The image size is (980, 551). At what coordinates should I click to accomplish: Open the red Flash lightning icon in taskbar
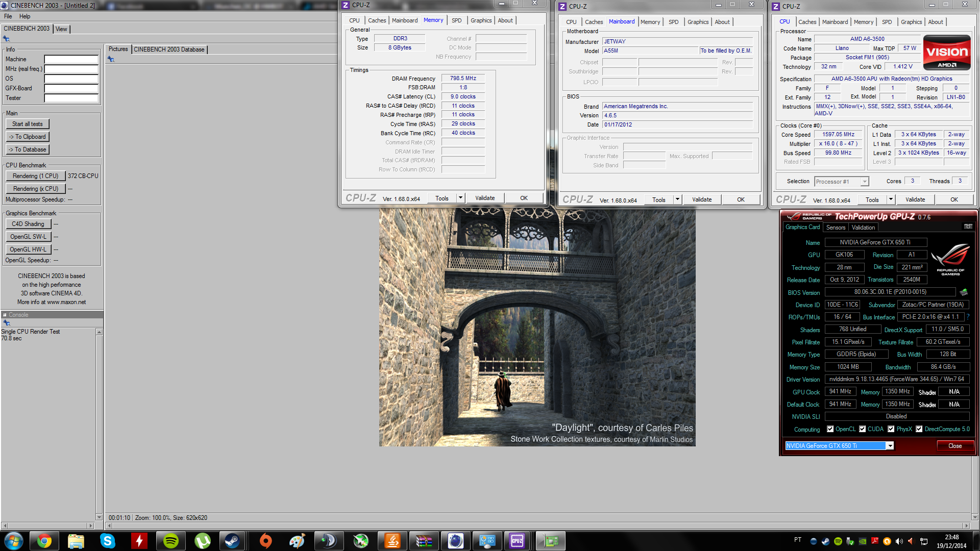click(x=139, y=541)
